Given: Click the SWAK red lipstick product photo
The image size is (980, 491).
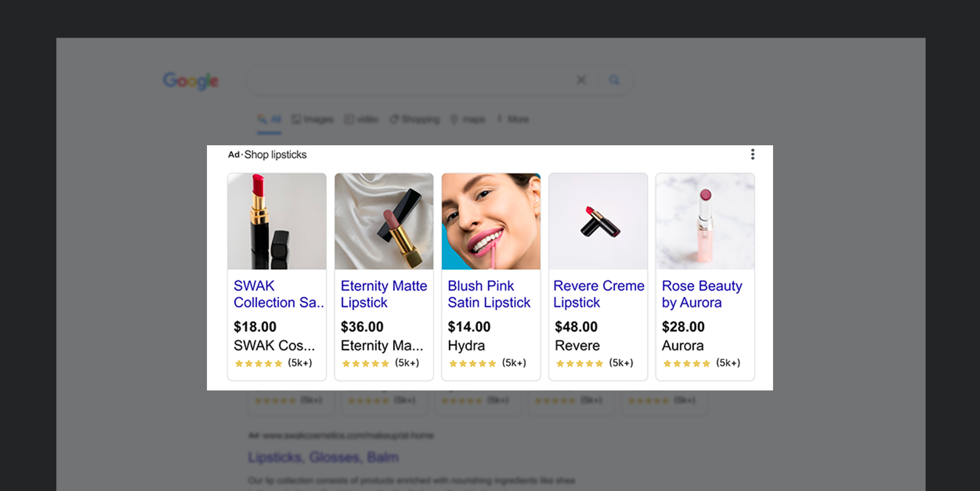Looking at the screenshot, I should (x=276, y=221).
